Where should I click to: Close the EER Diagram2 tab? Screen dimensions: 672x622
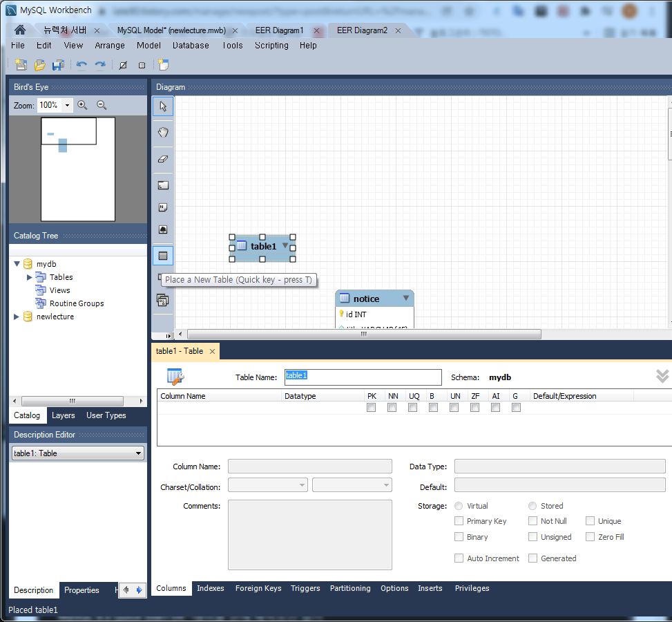(398, 30)
